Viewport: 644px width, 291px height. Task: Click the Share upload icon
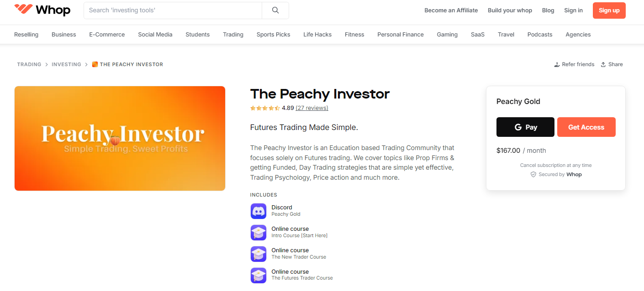click(x=603, y=64)
